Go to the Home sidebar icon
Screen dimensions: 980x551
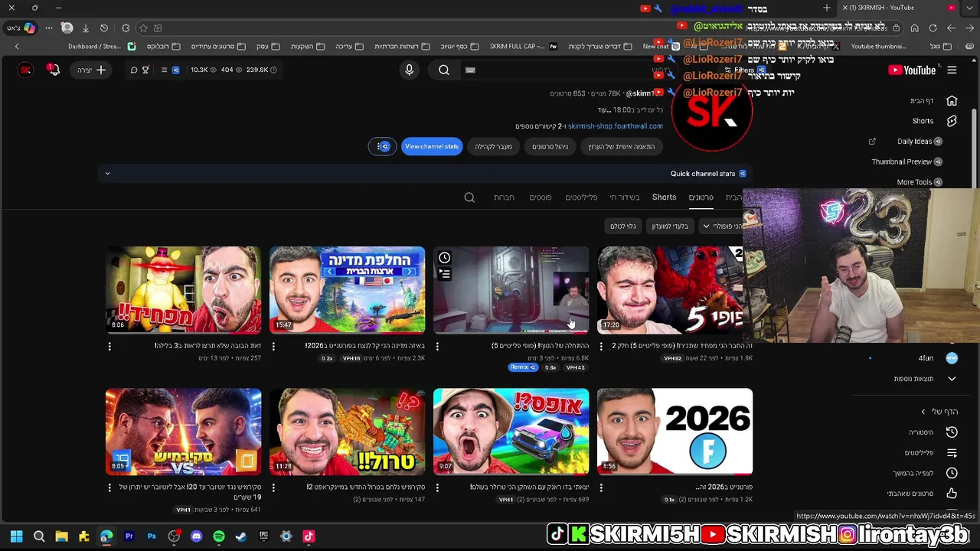[952, 100]
